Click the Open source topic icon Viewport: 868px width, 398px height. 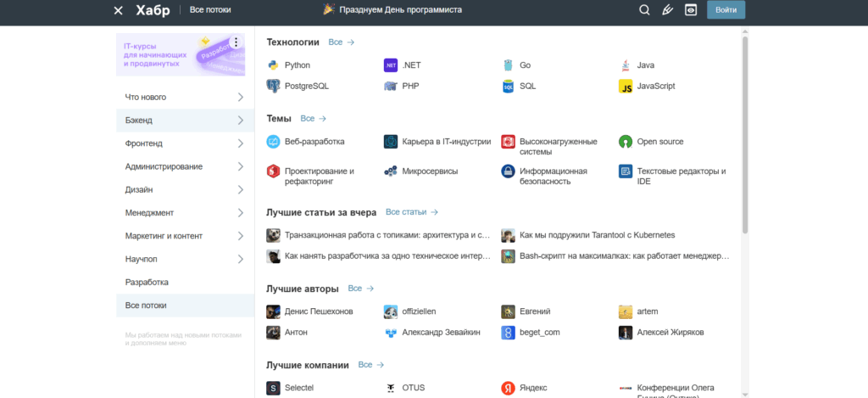[x=626, y=142]
